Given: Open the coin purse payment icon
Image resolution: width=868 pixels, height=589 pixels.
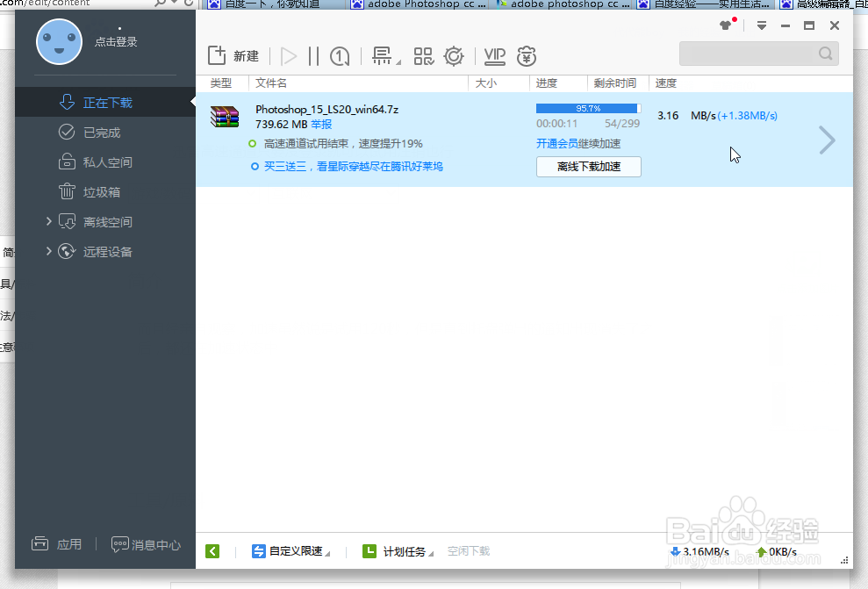Looking at the screenshot, I should (526, 55).
